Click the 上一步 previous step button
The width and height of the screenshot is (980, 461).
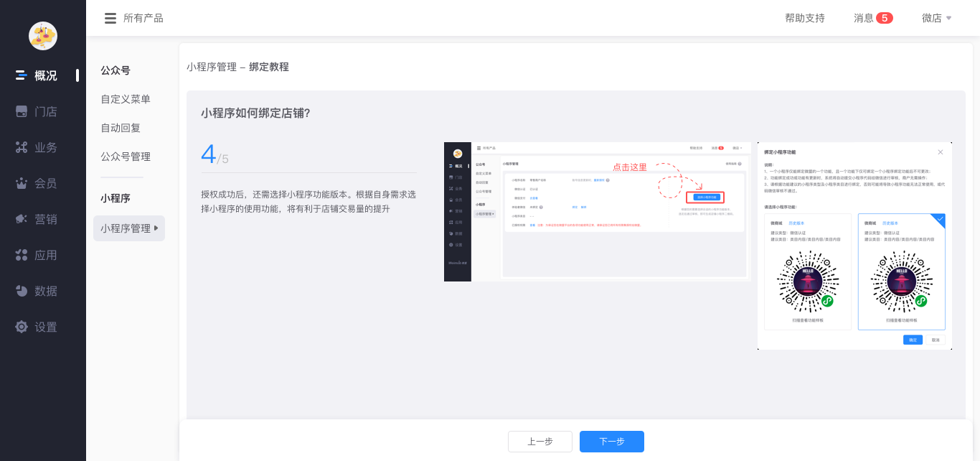pos(540,442)
